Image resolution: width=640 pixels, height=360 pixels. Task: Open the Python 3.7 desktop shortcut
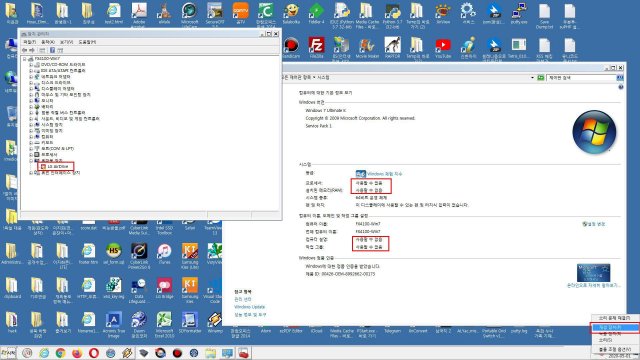[392, 16]
